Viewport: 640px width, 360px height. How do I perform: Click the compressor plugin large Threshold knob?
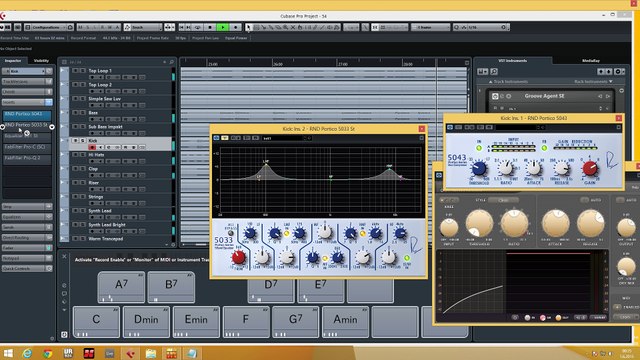click(x=479, y=224)
